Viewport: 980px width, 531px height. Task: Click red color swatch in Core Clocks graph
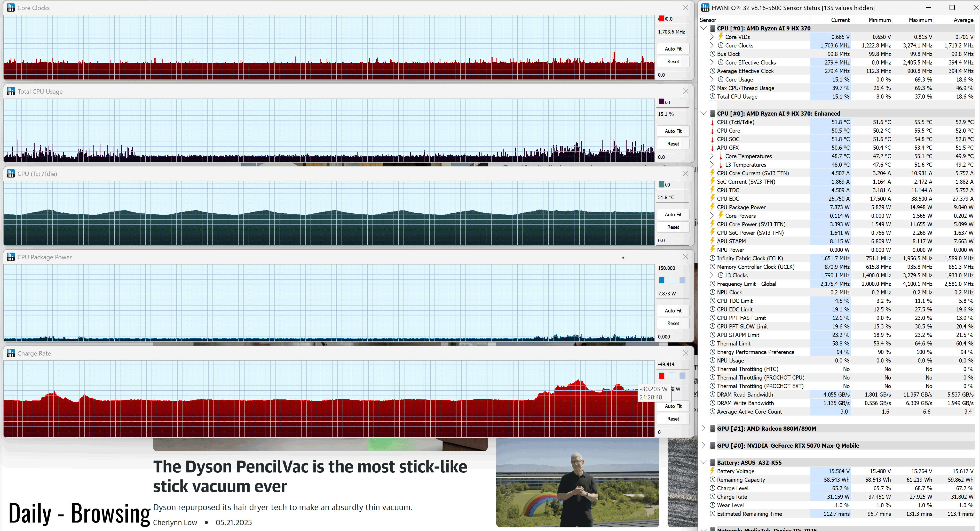662,19
